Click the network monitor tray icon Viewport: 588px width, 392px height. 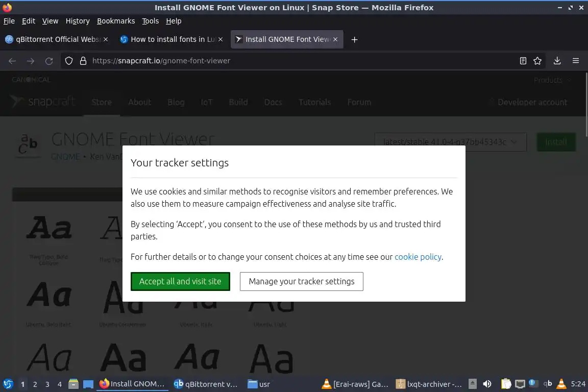coord(520,384)
